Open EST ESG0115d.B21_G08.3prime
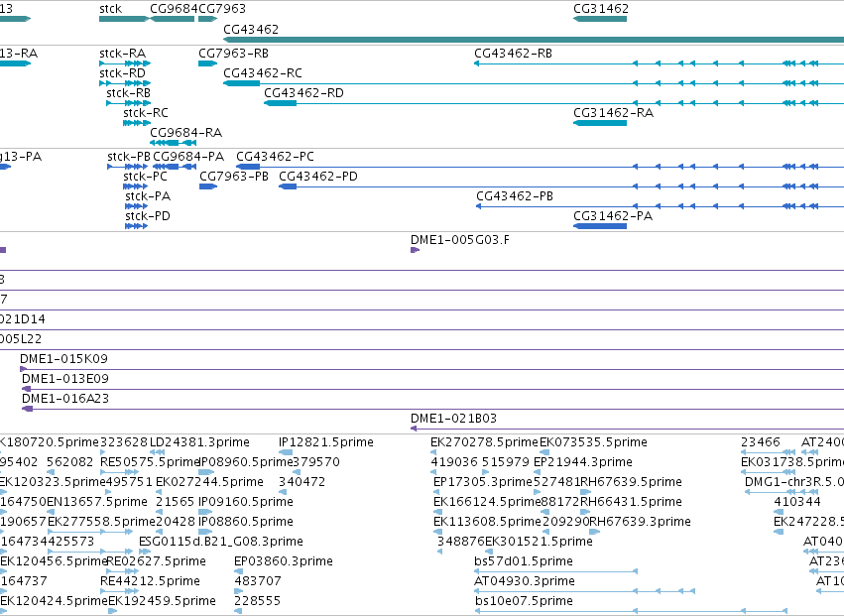 (x=221, y=542)
